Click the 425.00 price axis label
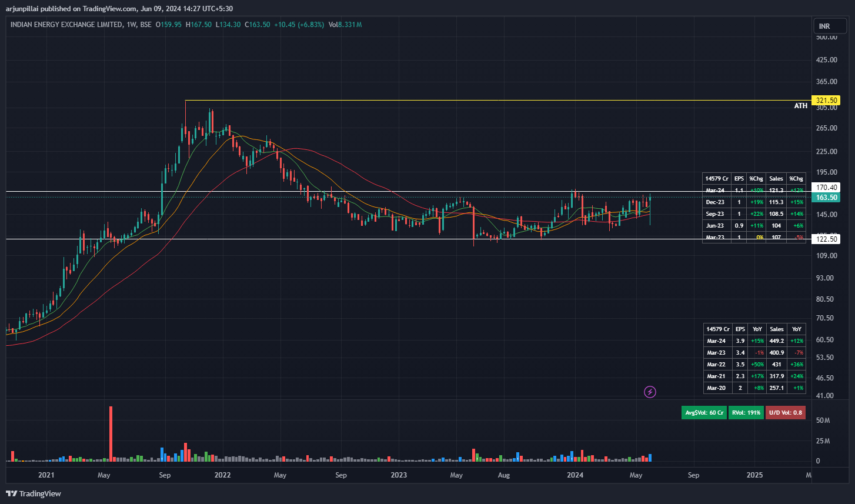Image resolution: width=855 pixels, height=504 pixels. click(826, 60)
